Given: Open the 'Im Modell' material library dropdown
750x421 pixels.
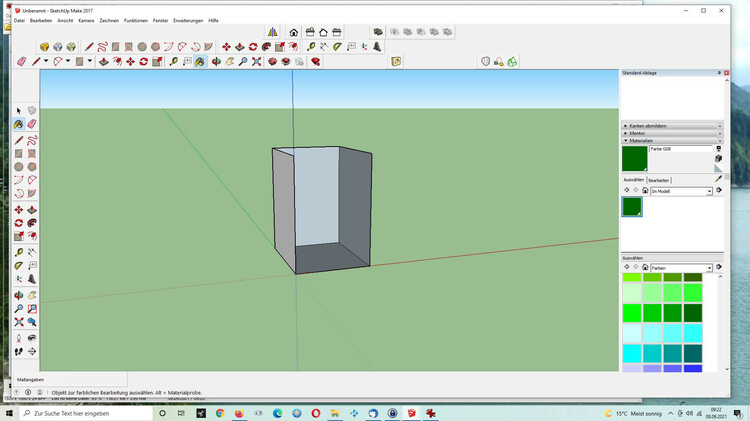Looking at the screenshot, I should coord(709,191).
